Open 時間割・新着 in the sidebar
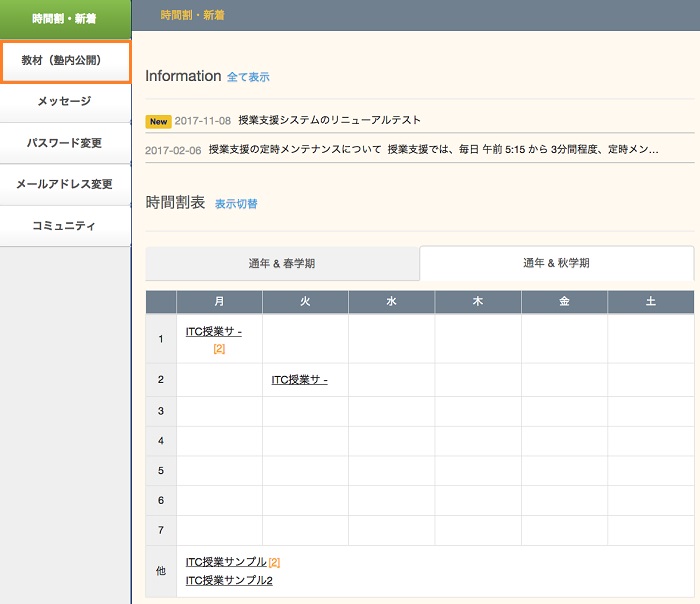Screen dimensions: 700x604 [x=65, y=18]
